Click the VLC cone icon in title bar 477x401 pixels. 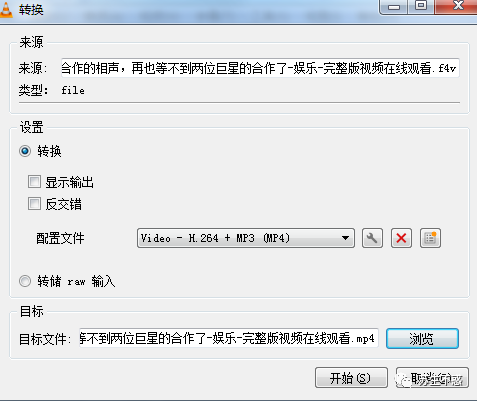[x=6, y=9]
